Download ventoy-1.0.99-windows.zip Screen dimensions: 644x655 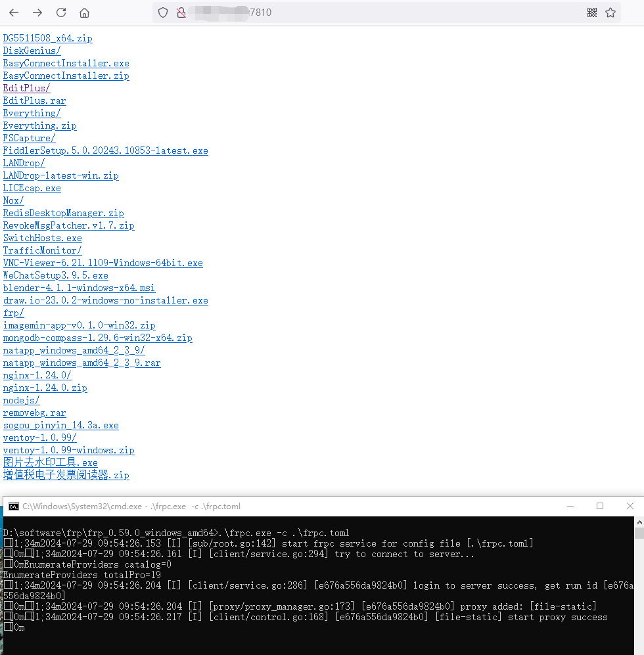[68, 451]
